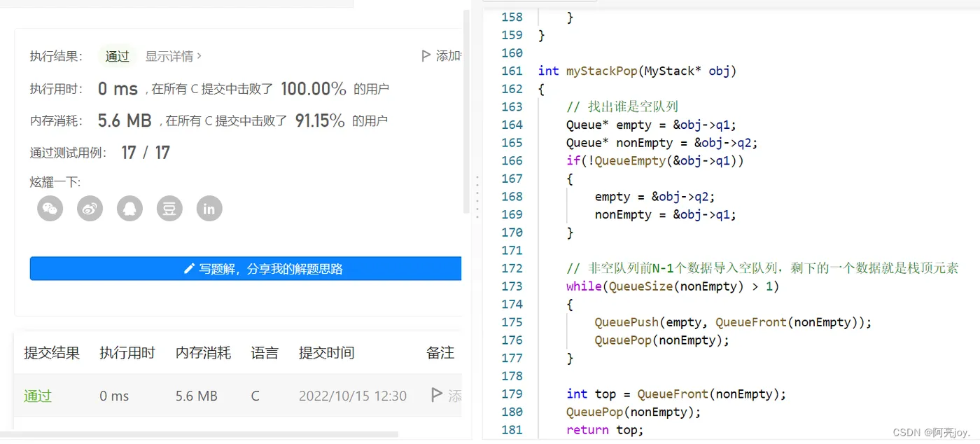Click the flag icon in the 通过 submission row
Image resolution: width=980 pixels, height=444 pixels.
[437, 395]
